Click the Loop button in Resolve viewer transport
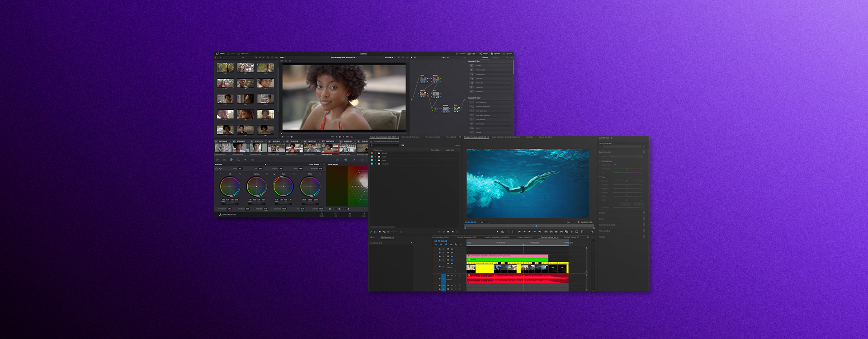The height and width of the screenshot is (339, 868). point(352,137)
